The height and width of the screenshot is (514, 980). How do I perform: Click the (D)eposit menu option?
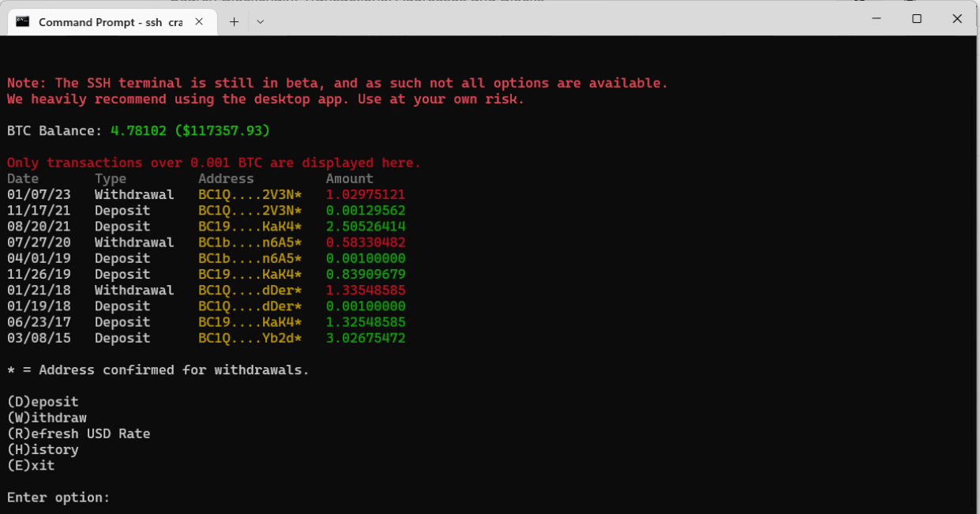pyautogui.click(x=43, y=402)
